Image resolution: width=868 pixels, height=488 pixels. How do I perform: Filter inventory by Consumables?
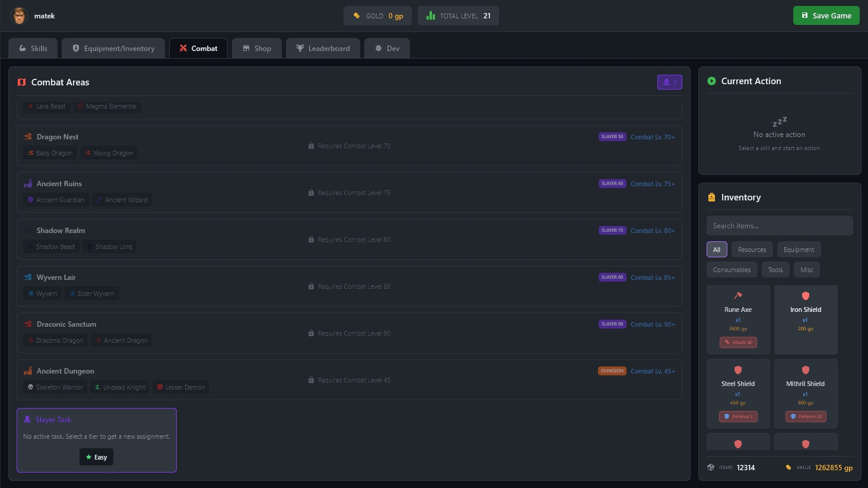click(x=732, y=270)
